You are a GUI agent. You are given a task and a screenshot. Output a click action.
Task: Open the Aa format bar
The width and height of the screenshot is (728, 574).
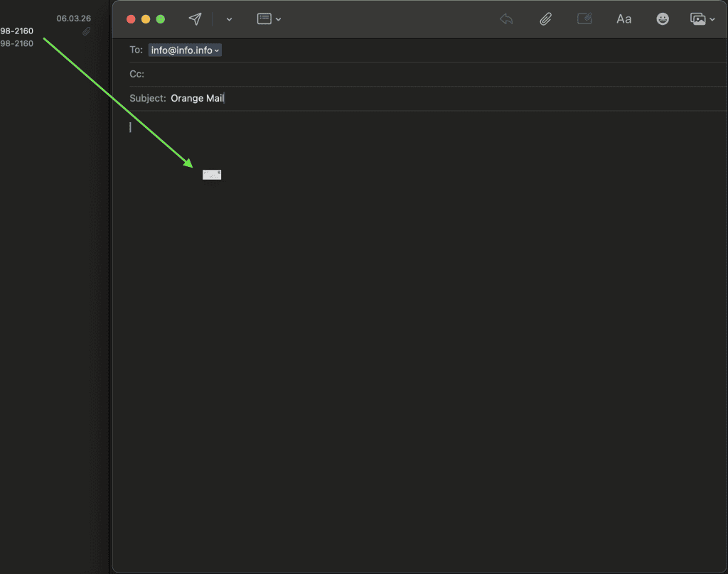click(623, 18)
